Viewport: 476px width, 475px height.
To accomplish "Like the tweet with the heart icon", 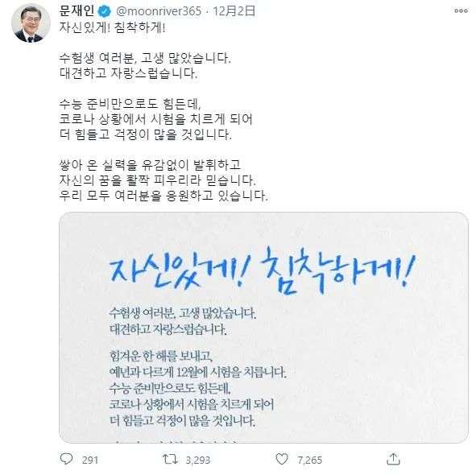I will (x=282, y=459).
